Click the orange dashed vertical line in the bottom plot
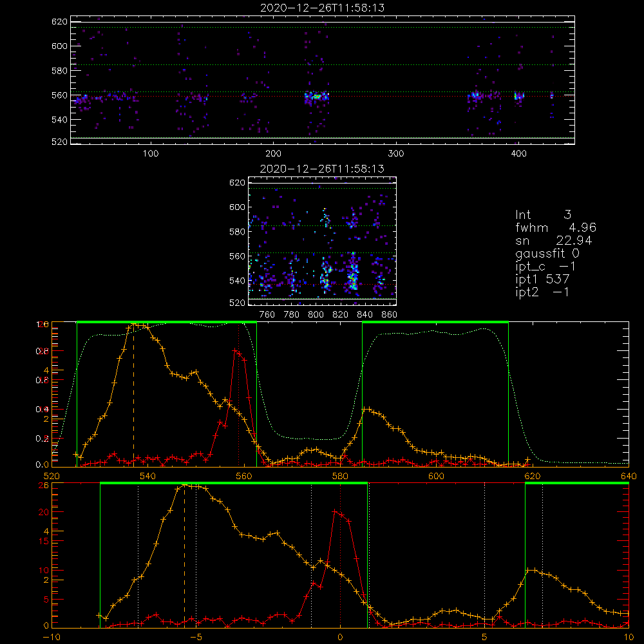The image size is (644, 644). [184, 556]
